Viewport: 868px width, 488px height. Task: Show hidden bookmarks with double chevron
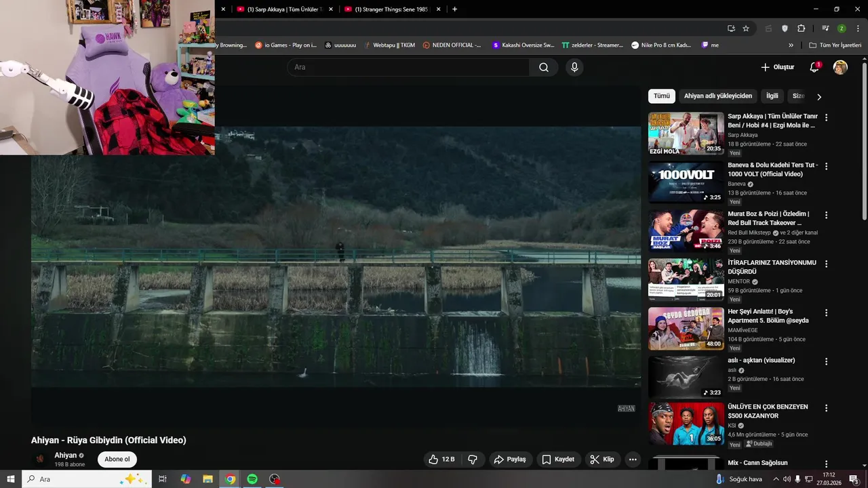click(791, 45)
